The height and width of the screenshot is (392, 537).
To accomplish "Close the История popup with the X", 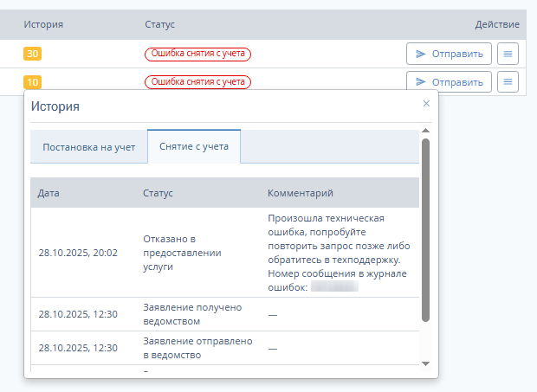I will [x=425, y=103].
